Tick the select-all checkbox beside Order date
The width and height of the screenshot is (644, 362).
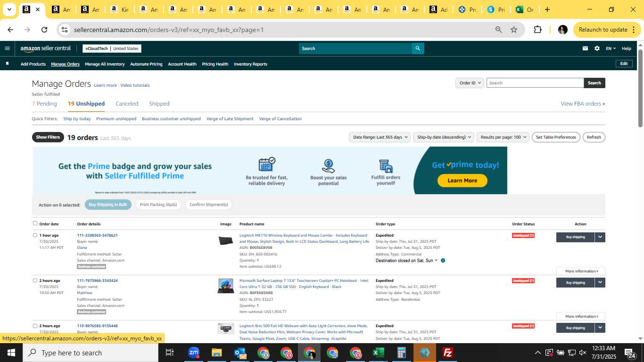(35, 223)
